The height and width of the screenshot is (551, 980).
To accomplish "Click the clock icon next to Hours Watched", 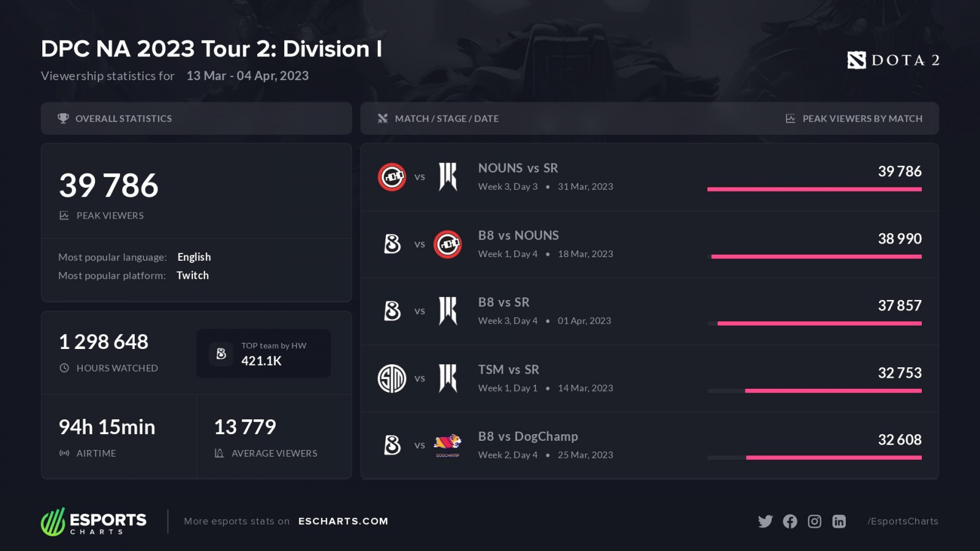I will click(64, 368).
